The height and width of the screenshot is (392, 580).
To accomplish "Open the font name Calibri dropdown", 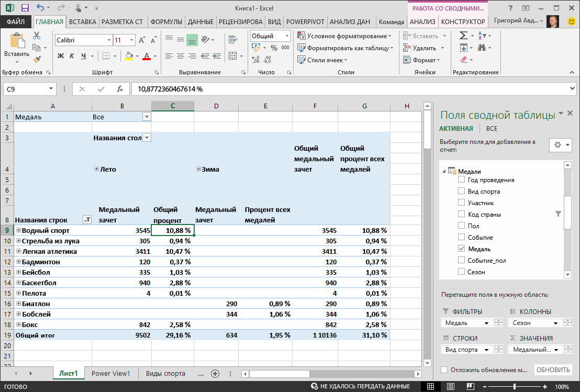I will 109,40.
